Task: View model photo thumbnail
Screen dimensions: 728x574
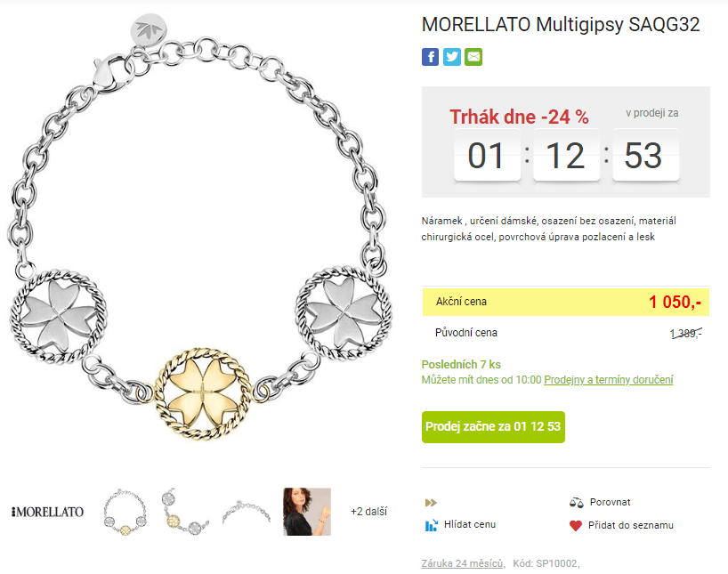Action: click(x=307, y=512)
